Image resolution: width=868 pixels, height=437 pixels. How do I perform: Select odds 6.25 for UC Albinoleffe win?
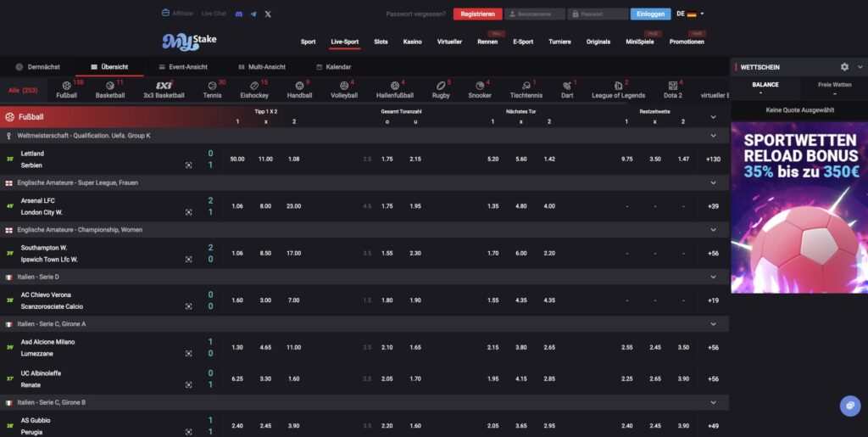[x=237, y=378]
